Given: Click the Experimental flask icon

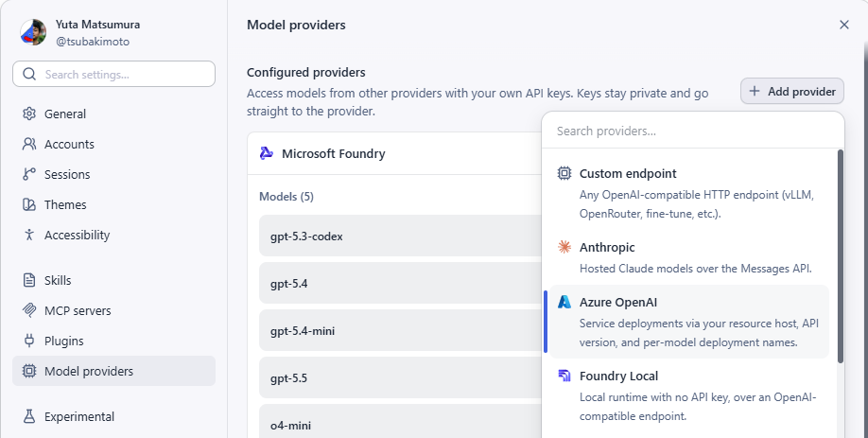Looking at the screenshot, I should (28, 416).
